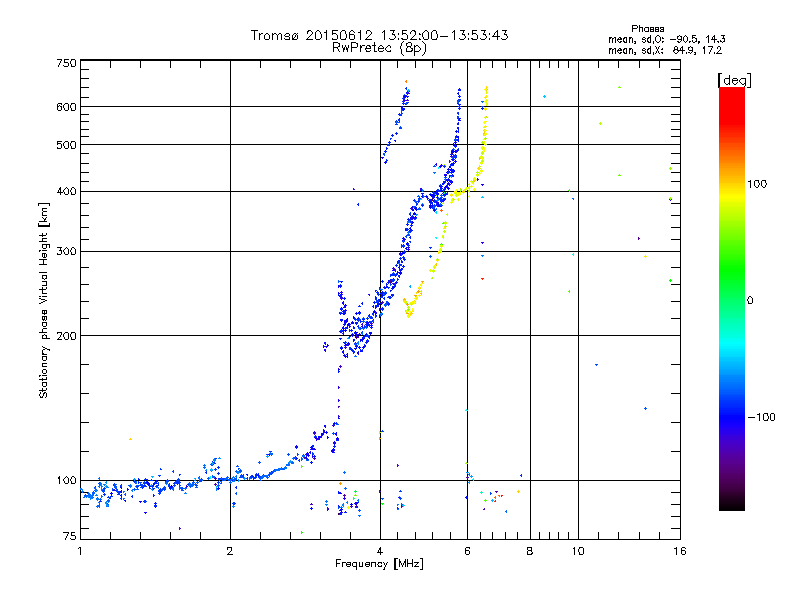Click the x-axis tick label '8'
Screen dimensions: 800x600
pos(530,551)
